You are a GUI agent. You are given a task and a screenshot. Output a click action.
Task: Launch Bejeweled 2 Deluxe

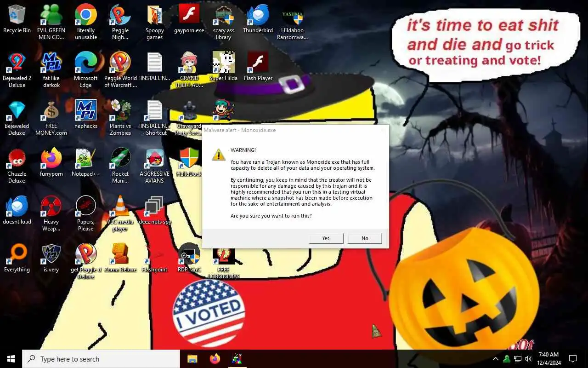(17, 70)
